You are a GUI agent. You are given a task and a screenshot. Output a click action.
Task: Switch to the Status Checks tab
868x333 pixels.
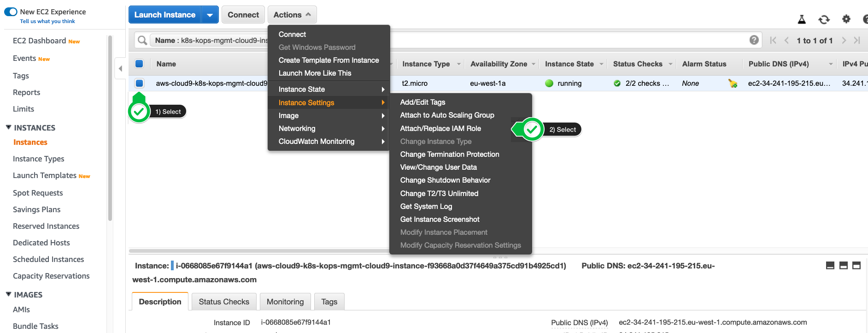click(x=224, y=302)
